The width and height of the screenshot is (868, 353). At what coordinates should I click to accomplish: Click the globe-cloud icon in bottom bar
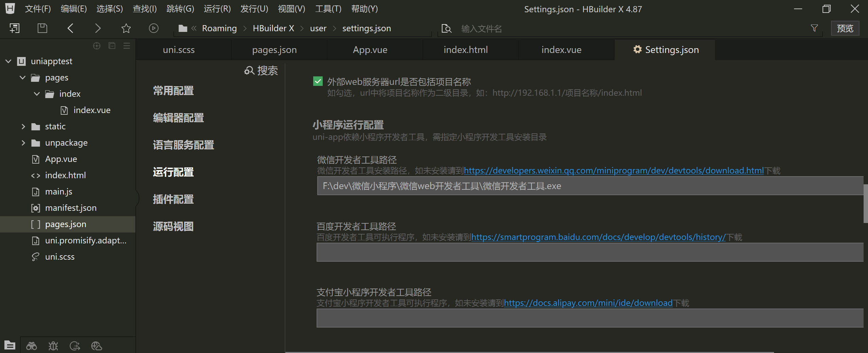point(96,345)
